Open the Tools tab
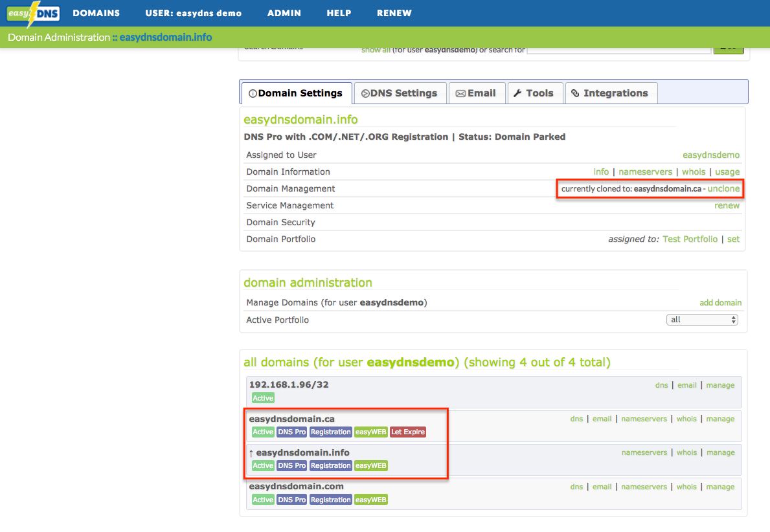This screenshot has width=770, height=532. 534,93
